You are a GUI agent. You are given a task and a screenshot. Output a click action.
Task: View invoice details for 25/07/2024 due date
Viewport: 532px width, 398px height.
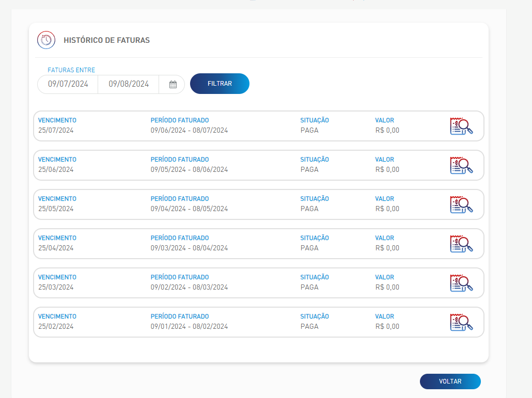click(x=461, y=126)
